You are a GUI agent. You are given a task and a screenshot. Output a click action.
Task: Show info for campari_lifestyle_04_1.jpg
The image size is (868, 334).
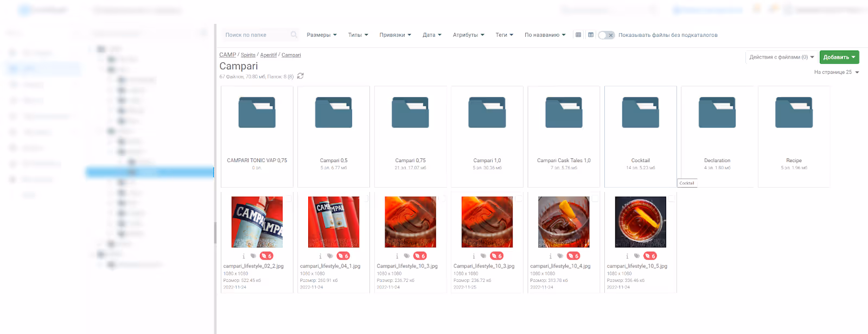pos(320,256)
